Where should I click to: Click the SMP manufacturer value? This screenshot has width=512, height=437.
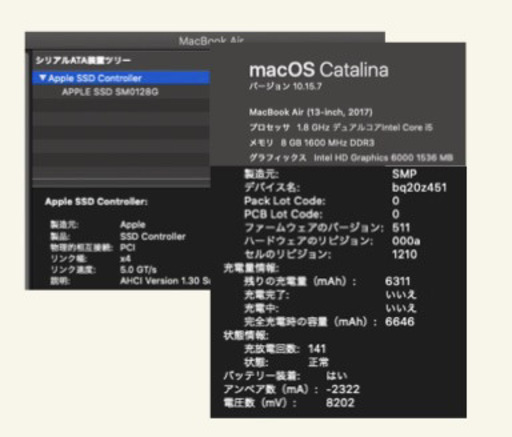[x=404, y=174]
